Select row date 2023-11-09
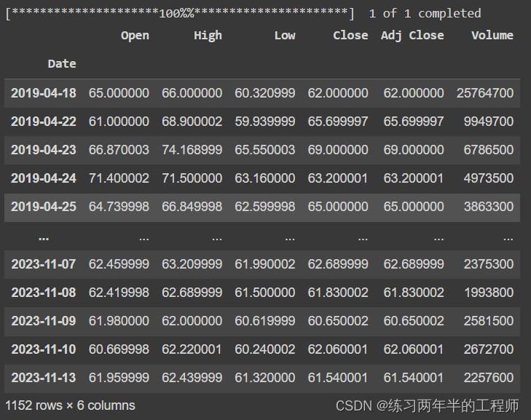Screen dimensions: 531x420 click(x=44, y=321)
